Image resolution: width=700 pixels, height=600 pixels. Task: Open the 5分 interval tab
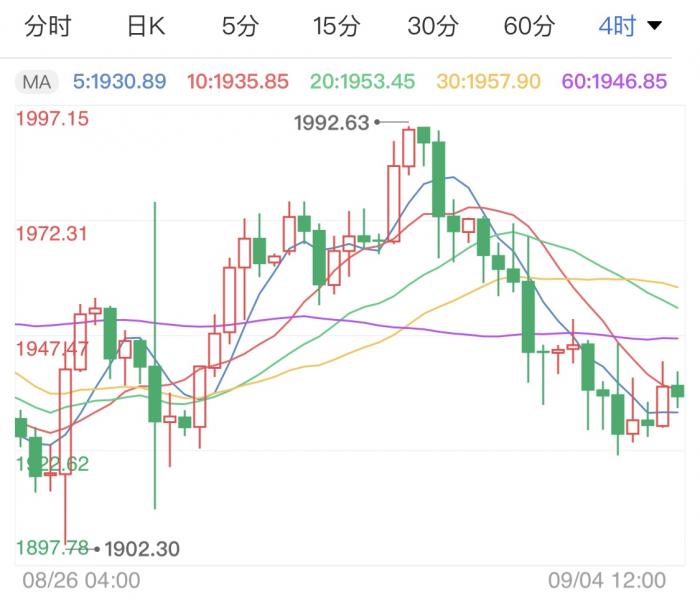(x=240, y=27)
